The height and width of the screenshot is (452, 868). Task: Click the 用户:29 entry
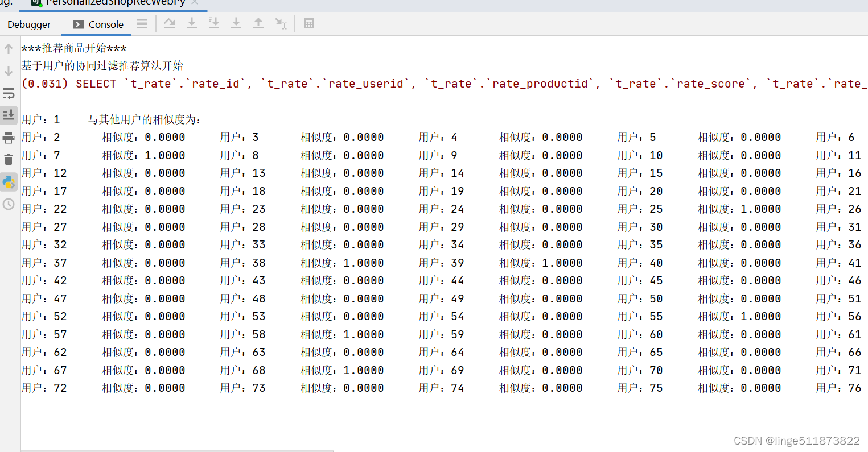click(442, 227)
